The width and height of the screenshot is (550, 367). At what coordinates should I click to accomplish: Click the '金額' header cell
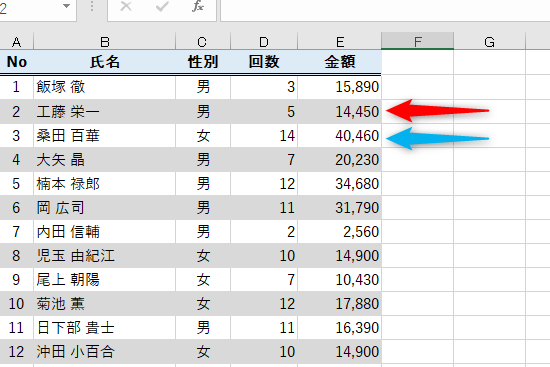(340, 62)
